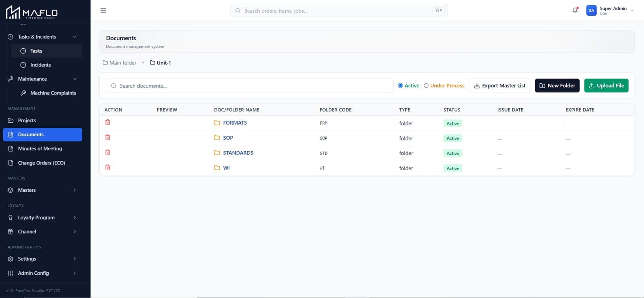Open the Documents menu item
644x298 pixels.
(x=42, y=134)
